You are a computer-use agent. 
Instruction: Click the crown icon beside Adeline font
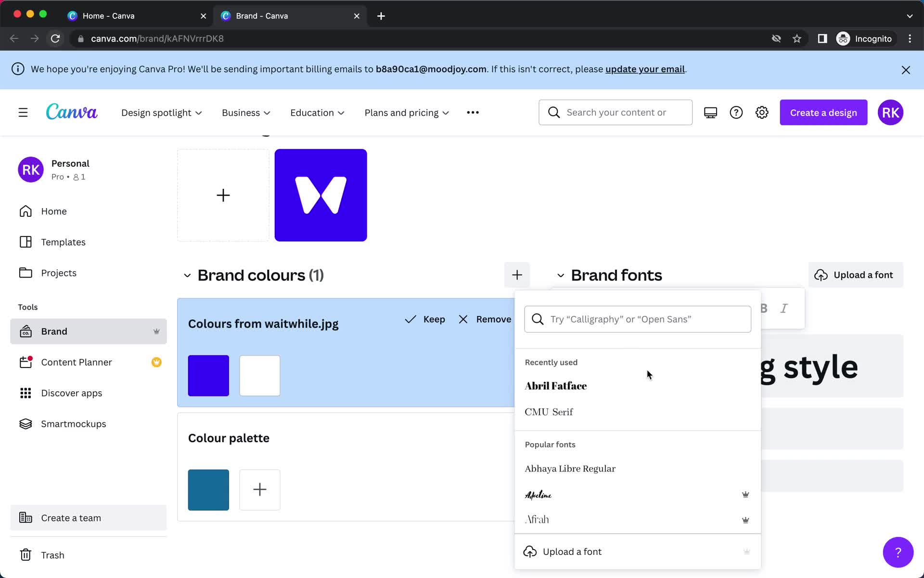745,494
